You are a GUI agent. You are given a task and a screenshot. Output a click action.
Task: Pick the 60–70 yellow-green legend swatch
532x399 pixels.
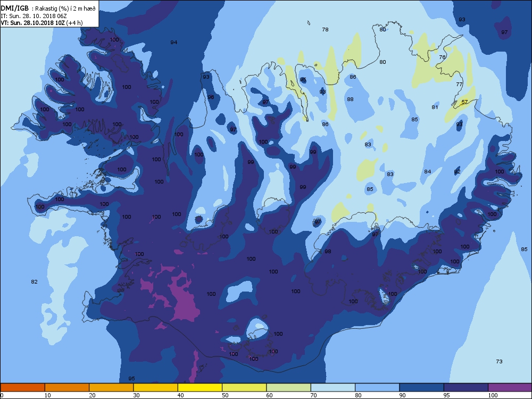pos(289,387)
